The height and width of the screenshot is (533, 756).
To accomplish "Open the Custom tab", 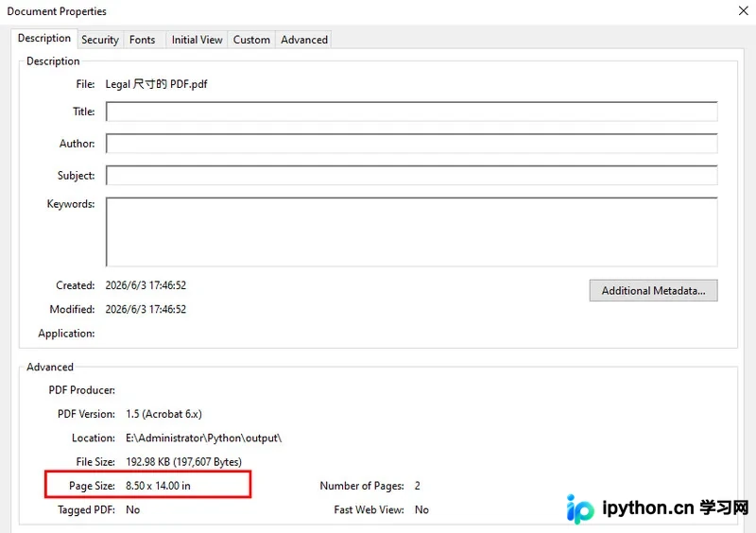I will (251, 40).
